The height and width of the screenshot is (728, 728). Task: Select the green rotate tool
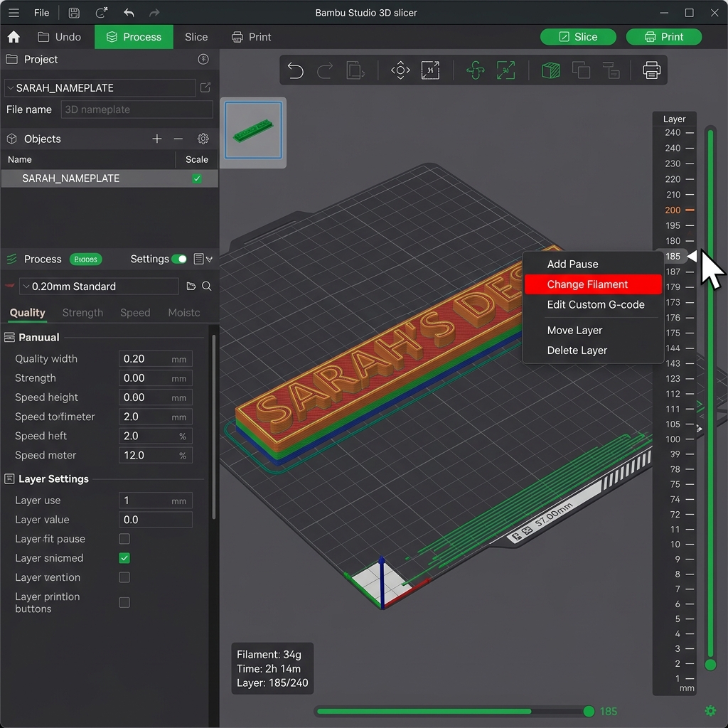pyautogui.click(x=476, y=70)
